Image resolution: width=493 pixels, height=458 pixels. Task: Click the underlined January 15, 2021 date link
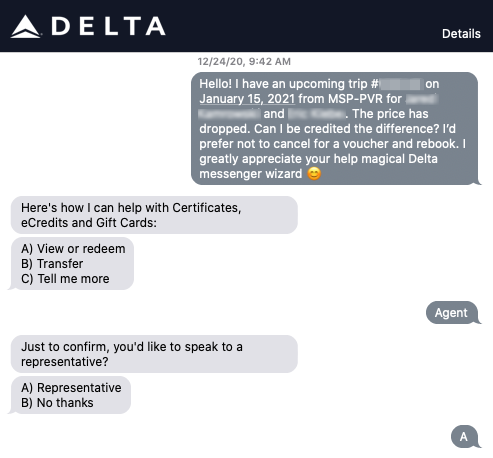tap(247, 99)
